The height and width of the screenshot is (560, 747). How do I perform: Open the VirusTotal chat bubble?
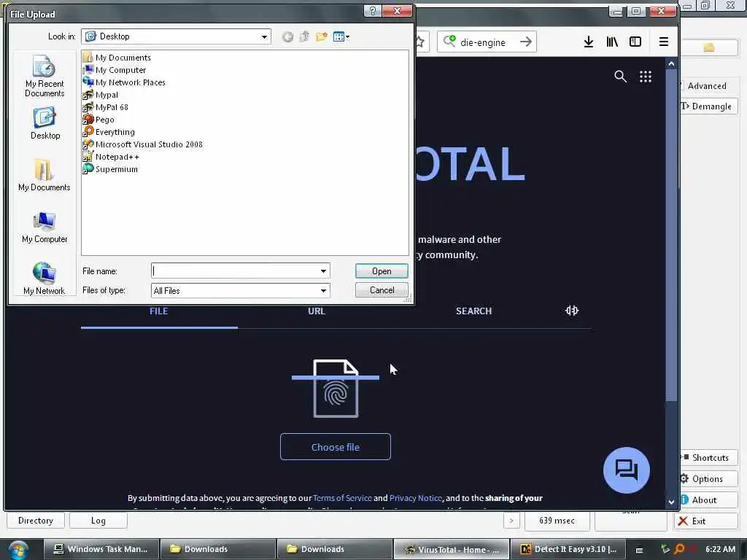627,470
